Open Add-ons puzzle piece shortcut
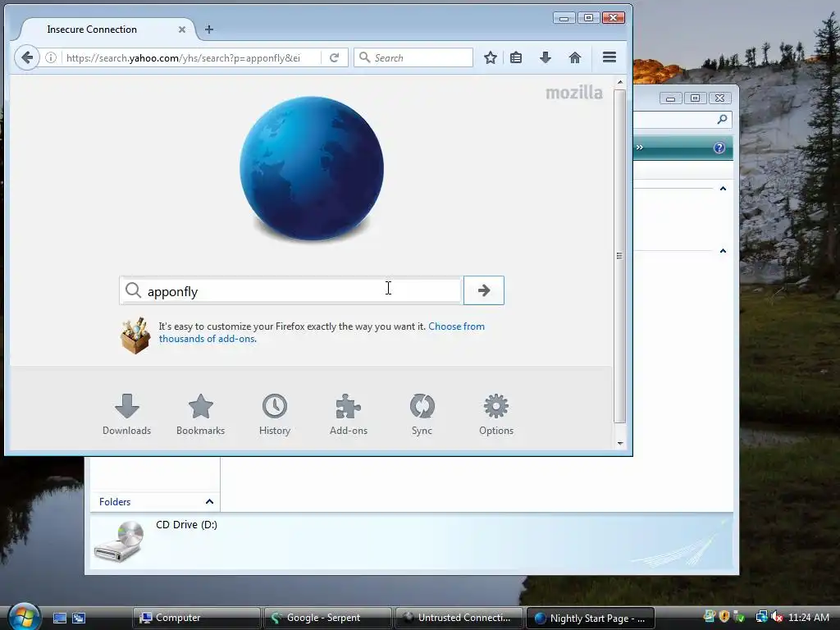840x630 pixels. click(349, 414)
